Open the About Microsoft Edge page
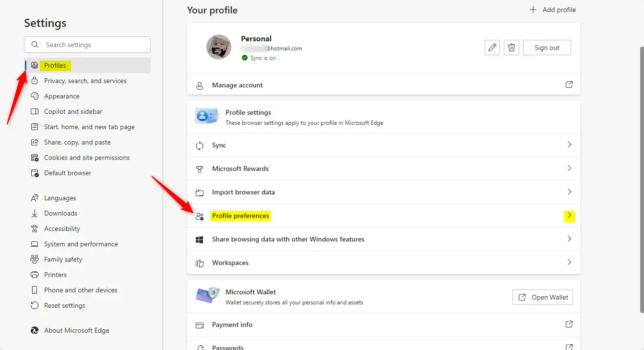644x350 pixels. tap(76, 330)
